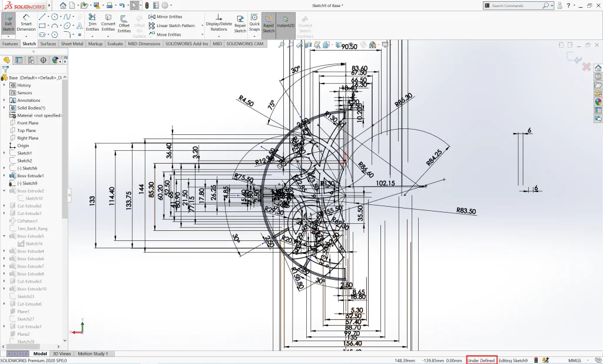Select Front Plane in the feature tree
Image resolution: width=603 pixels, height=364 pixels.
pos(27,123)
